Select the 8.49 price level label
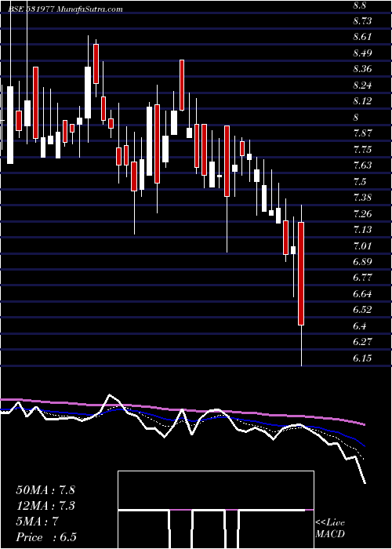Viewport: 392px width, 549px height. (x=362, y=53)
